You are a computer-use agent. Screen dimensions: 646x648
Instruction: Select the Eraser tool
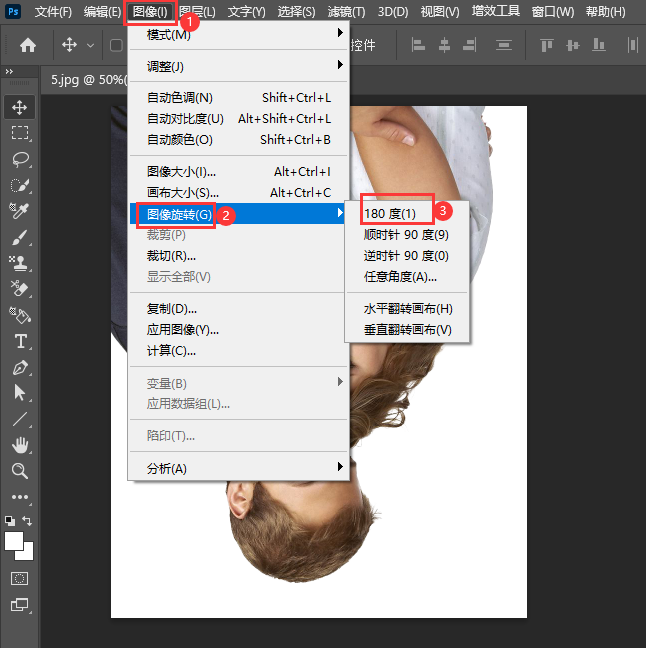tap(19, 288)
